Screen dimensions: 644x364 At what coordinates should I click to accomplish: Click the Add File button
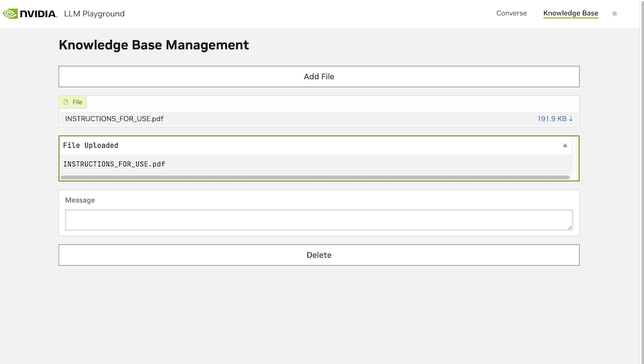pyautogui.click(x=319, y=76)
